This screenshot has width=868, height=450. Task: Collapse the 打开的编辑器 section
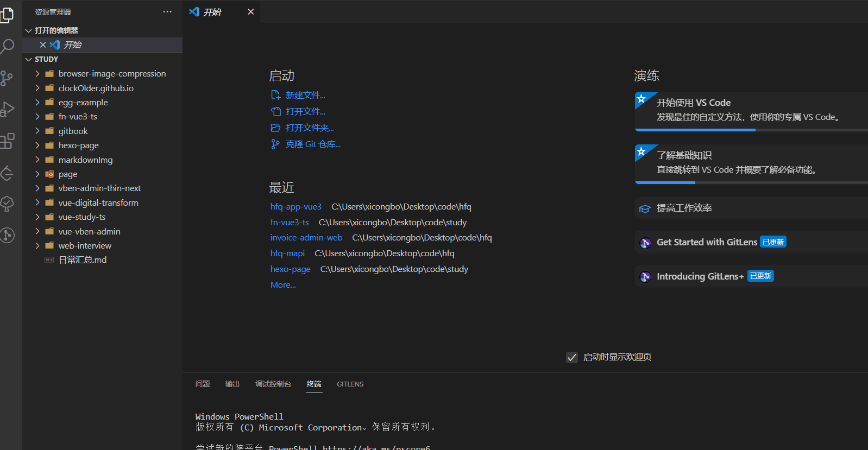tap(29, 30)
